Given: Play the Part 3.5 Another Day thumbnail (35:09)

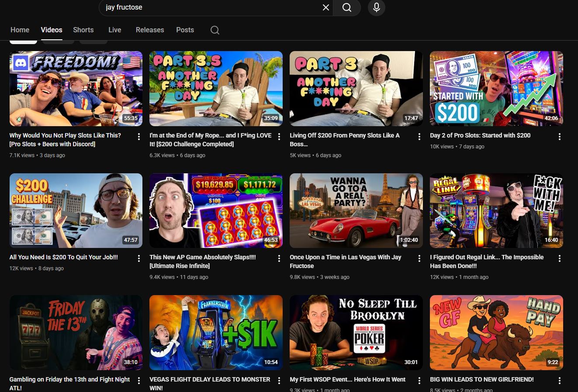Looking at the screenshot, I should coord(216,89).
